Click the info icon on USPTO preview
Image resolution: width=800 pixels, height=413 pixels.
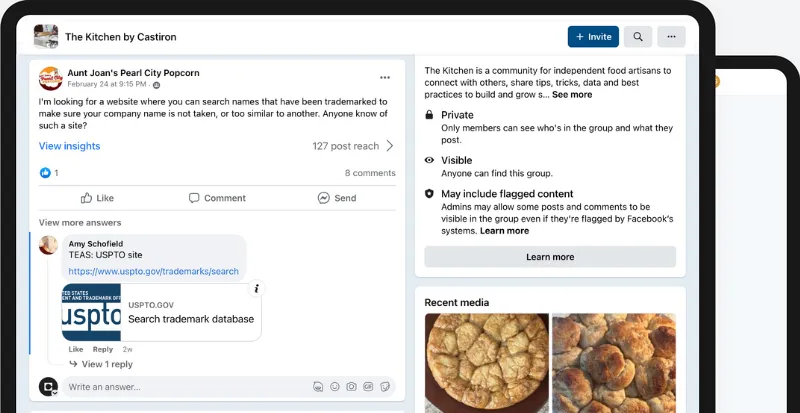pos(256,289)
